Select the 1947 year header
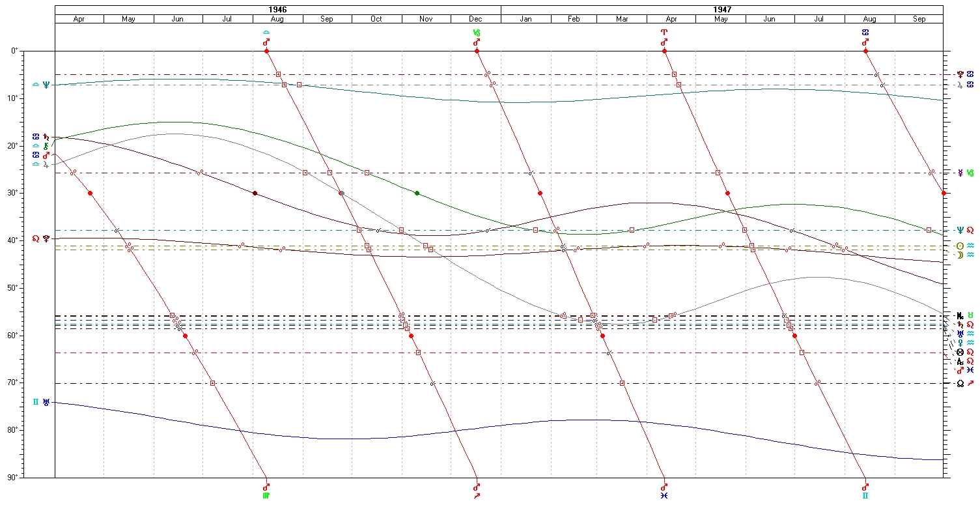This screenshot has width=980, height=505. coord(721,10)
